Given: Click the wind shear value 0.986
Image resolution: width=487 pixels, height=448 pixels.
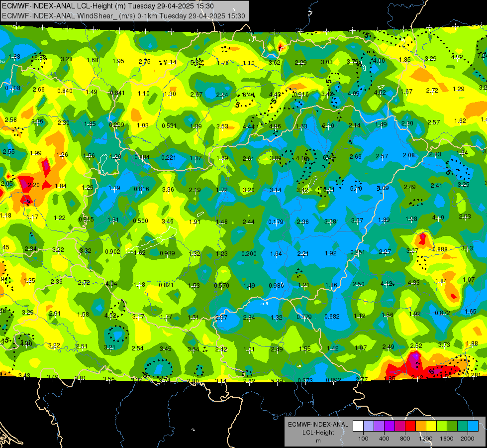Looking at the screenshot, I should click(277, 285).
